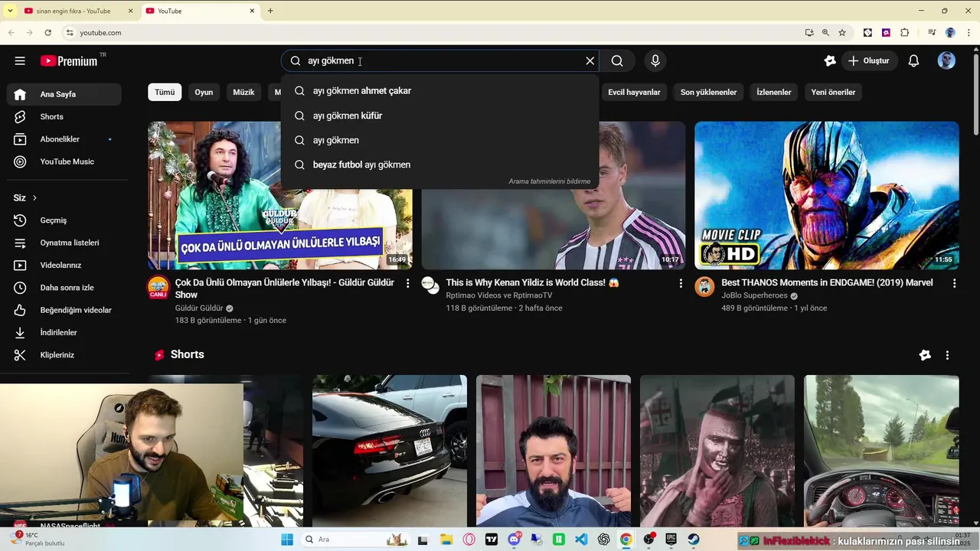Open Daha sonra izle list
Viewport: 980px width, 551px height.
(64, 288)
